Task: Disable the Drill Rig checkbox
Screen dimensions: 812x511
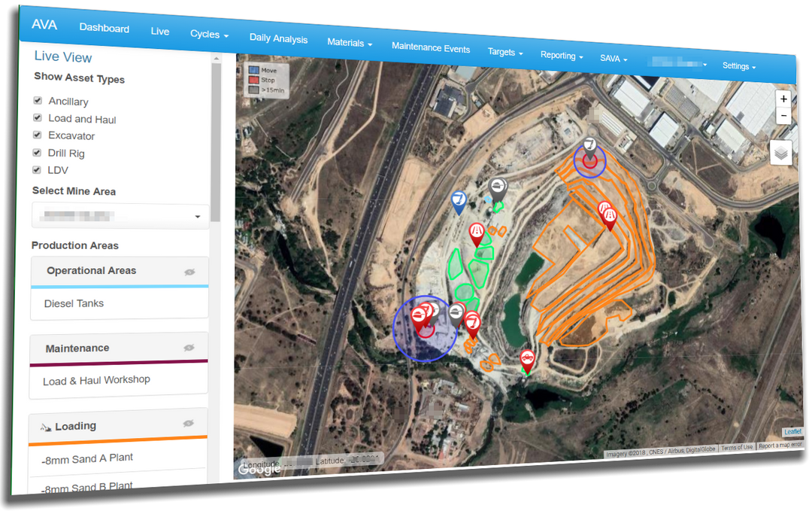Action: [x=38, y=152]
